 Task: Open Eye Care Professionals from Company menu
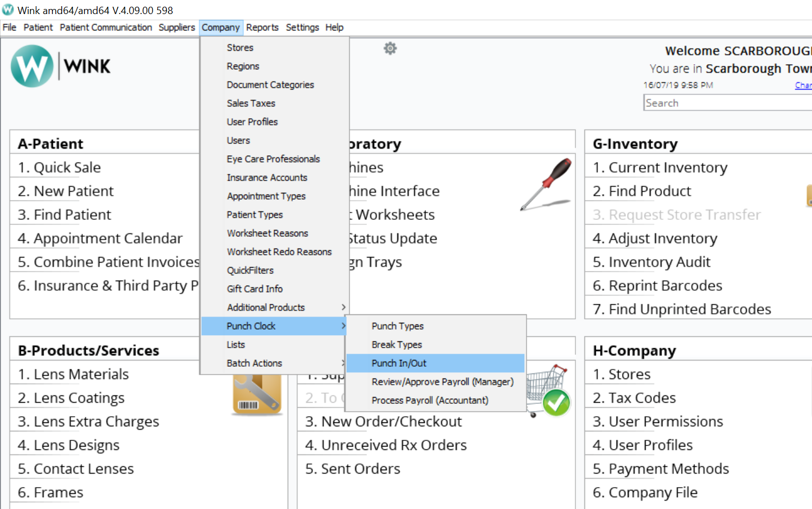tap(273, 159)
